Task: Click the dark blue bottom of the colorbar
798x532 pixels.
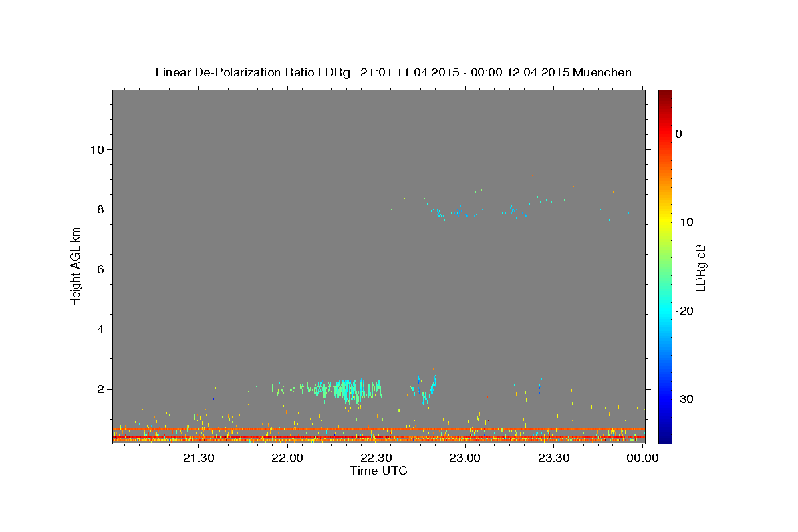Action: click(665, 436)
